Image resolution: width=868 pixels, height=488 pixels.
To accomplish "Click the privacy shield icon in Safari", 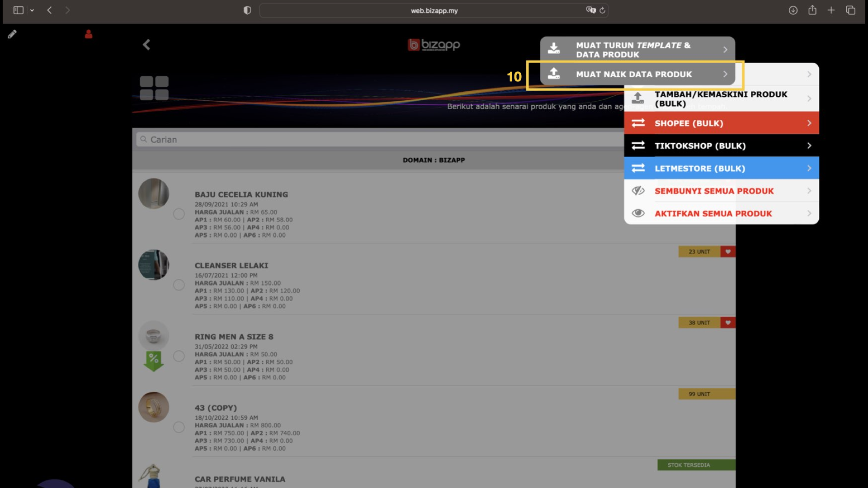I will pos(247,10).
